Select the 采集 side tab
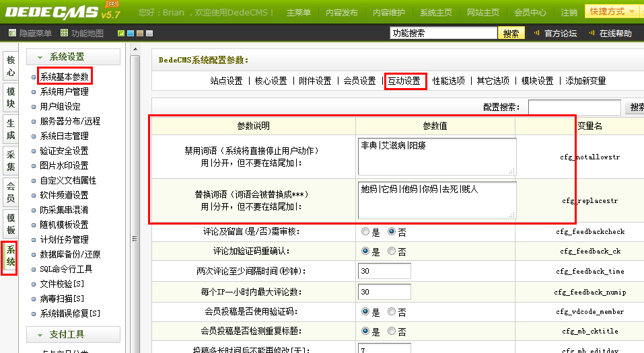The image size is (644, 353). [x=11, y=161]
